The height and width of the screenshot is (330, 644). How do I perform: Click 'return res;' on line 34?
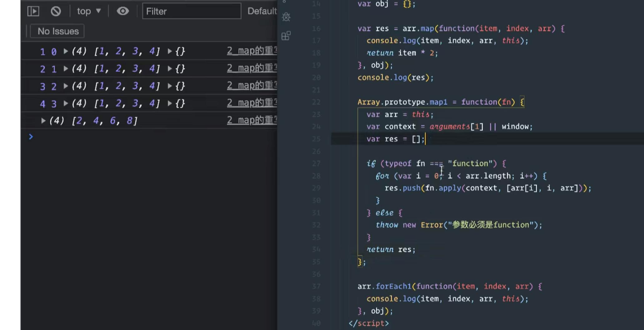click(391, 250)
